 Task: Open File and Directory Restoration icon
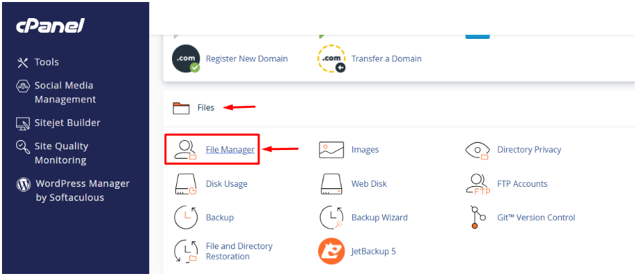(x=185, y=251)
